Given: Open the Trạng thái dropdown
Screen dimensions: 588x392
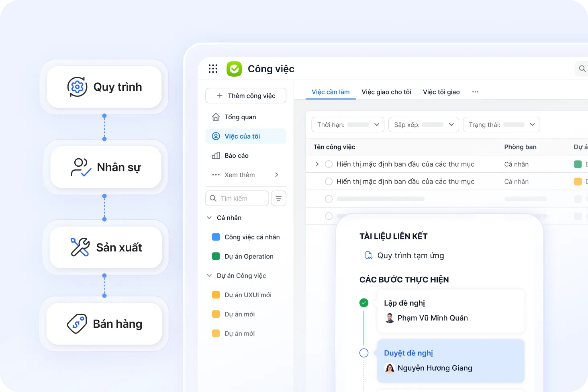Looking at the screenshot, I should point(501,125).
